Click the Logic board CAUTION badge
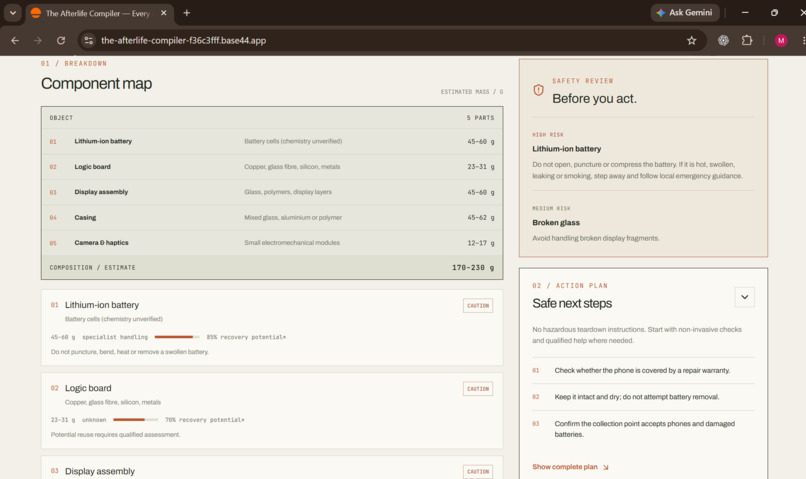The image size is (806, 479). (478, 389)
